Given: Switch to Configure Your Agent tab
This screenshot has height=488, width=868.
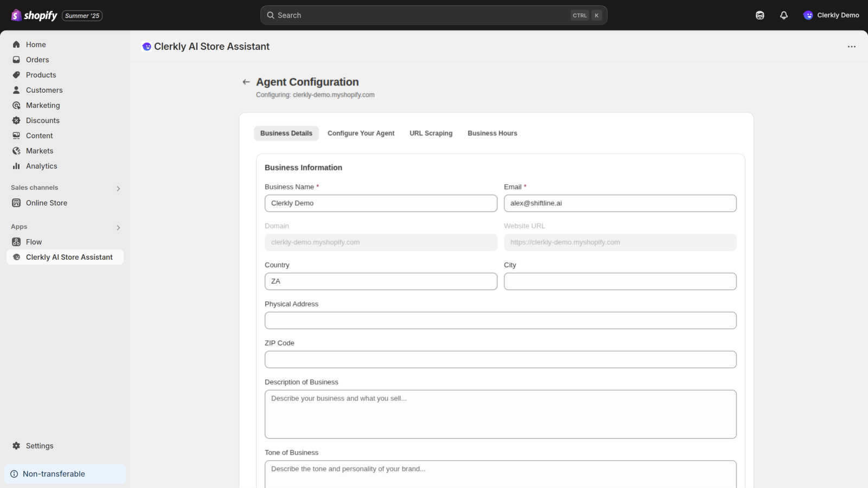Looking at the screenshot, I should click(x=361, y=133).
